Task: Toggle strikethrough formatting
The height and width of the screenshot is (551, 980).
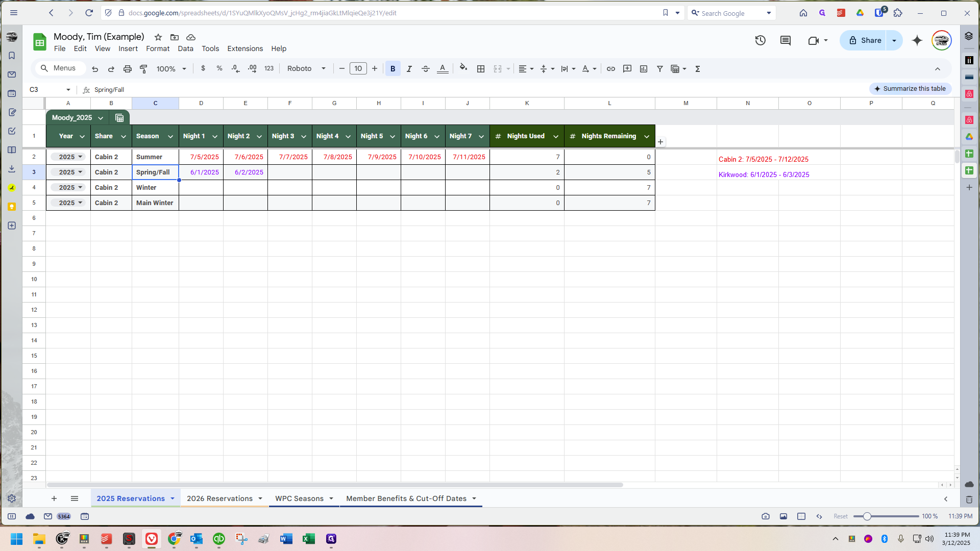Action: (x=426, y=69)
